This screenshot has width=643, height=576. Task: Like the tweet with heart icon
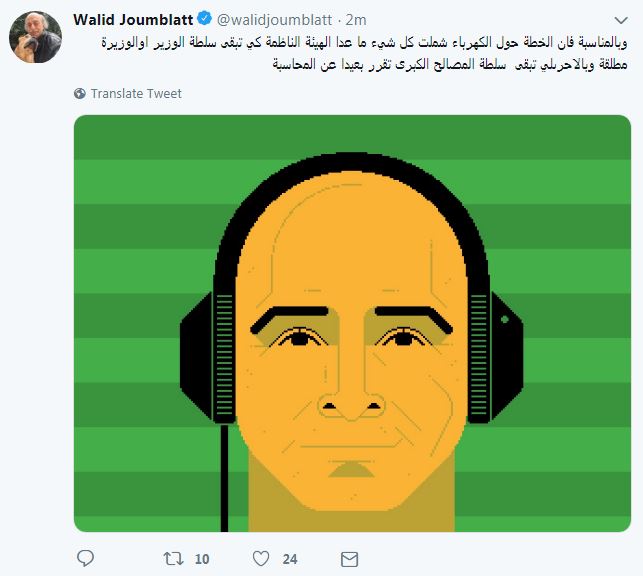[261, 558]
